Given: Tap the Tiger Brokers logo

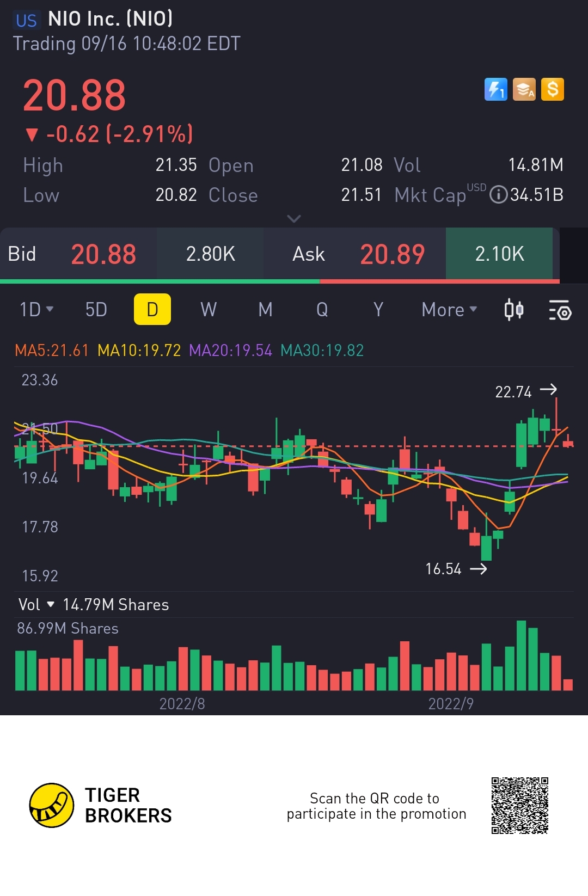Looking at the screenshot, I should (101, 806).
